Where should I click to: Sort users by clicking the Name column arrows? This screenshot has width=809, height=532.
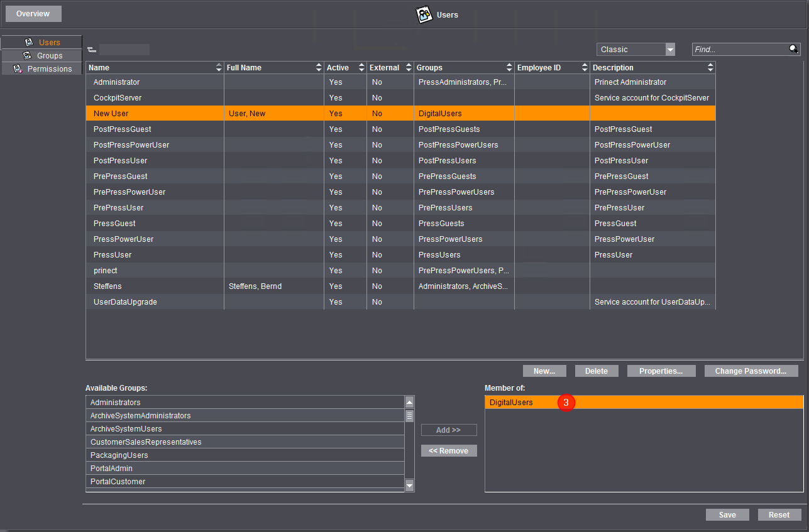(x=218, y=67)
